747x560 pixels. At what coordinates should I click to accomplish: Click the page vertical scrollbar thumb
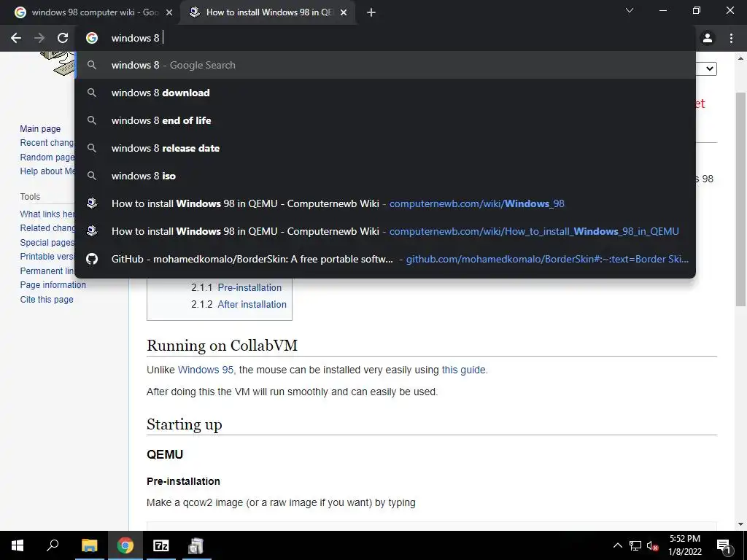pos(740,199)
